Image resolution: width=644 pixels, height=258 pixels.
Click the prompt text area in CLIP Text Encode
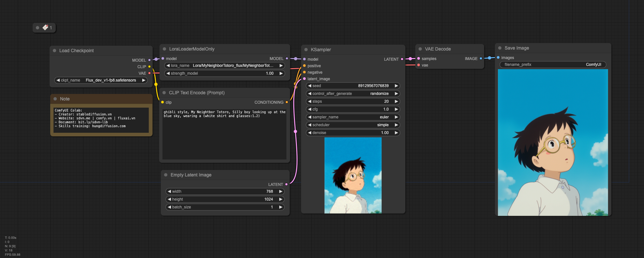coord(224,134)
